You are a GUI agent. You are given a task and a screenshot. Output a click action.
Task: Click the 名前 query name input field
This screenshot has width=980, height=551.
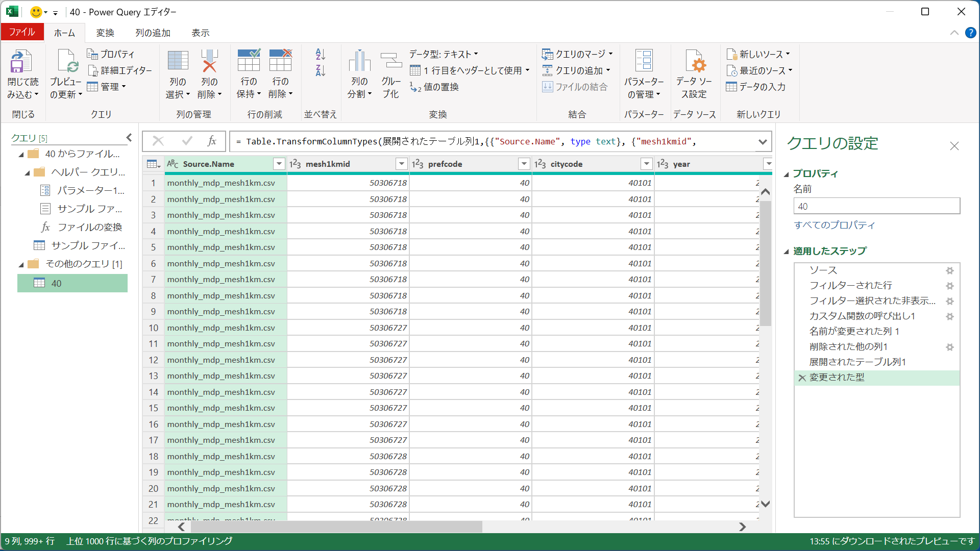(x=876, y=206)
